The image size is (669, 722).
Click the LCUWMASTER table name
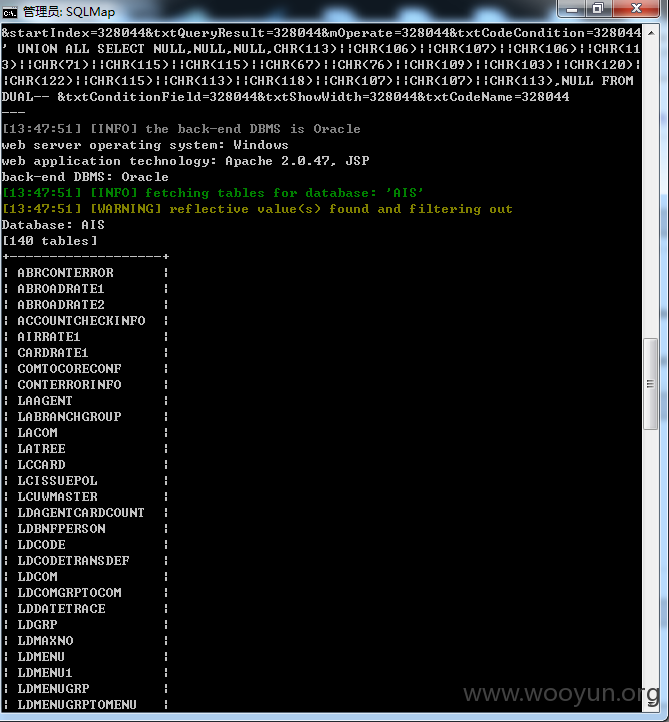coord(57,497)
